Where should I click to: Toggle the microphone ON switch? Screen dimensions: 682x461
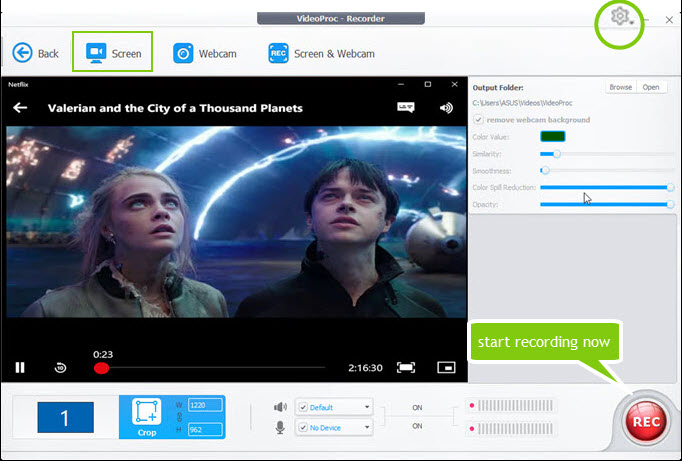coord(417,426)
